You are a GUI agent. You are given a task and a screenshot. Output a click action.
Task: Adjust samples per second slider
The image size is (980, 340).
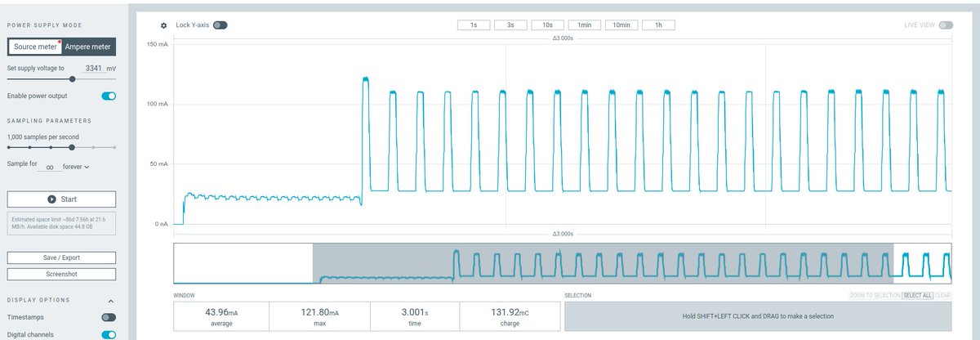[72, 147]
